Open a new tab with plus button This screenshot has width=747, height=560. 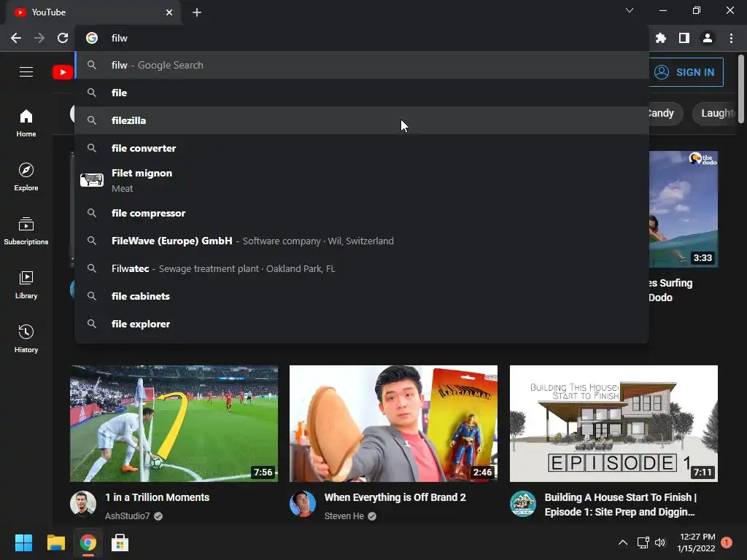(x=197, y=12)
